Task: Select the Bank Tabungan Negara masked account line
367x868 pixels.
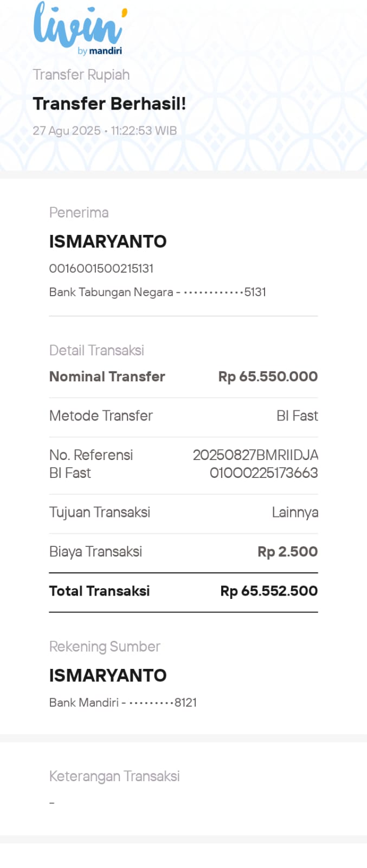Action: tap(157, 292)
